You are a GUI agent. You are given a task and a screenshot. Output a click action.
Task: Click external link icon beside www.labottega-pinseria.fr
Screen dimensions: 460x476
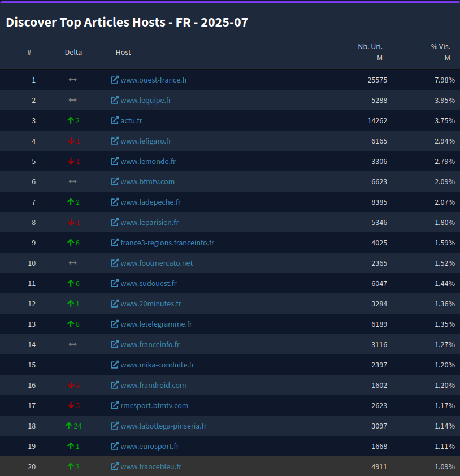pyautogui.click(x=114, y=426)
